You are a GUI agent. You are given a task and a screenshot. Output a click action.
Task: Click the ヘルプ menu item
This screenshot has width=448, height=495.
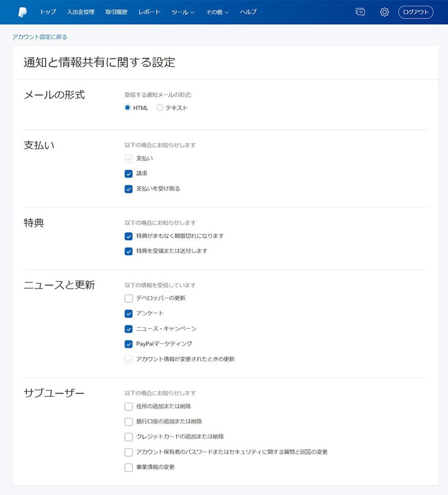click(248, 12)
